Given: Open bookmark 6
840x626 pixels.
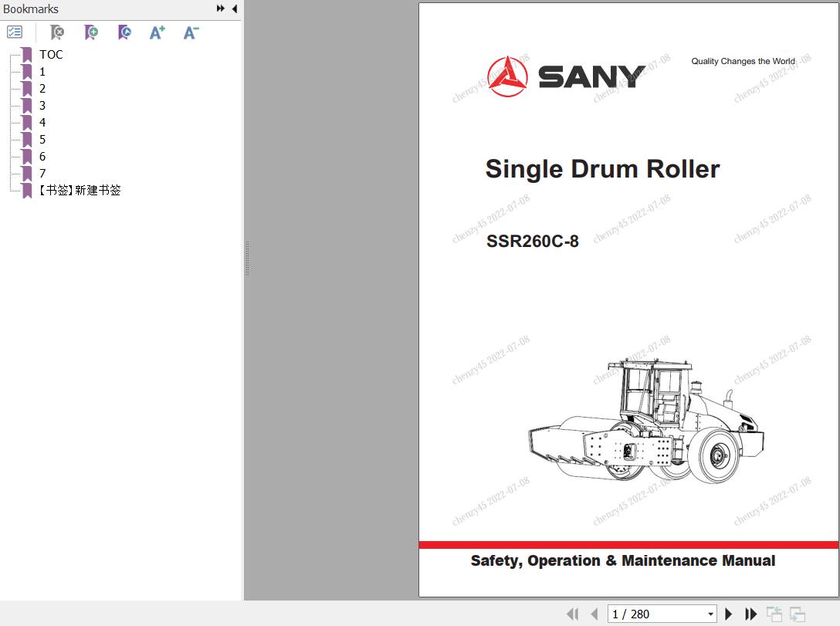Looking at the screenshot, I should point(42,157).
